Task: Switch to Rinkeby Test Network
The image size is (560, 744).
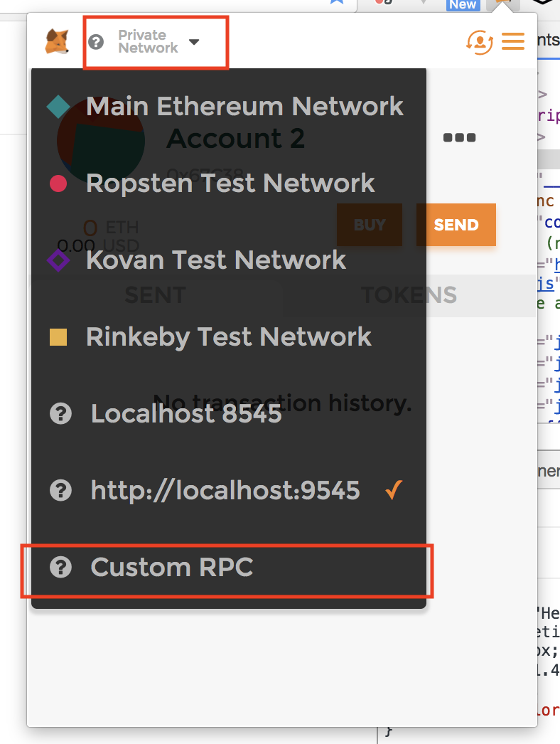Action: 229,337
